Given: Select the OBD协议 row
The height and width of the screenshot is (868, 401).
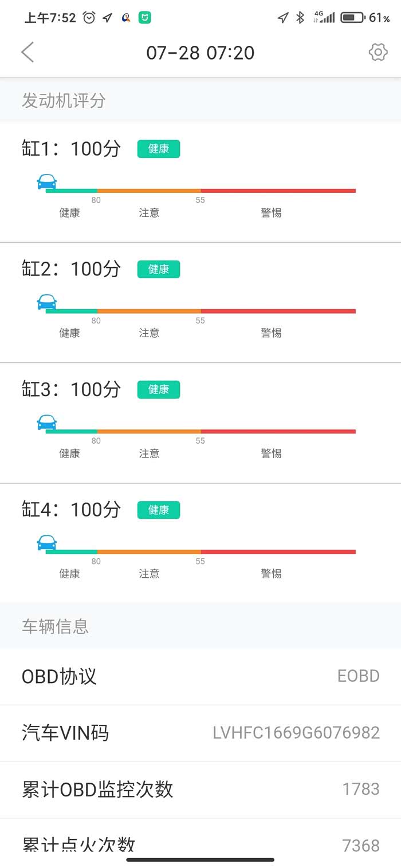Looking at the screenshot, I should [200, 676].
